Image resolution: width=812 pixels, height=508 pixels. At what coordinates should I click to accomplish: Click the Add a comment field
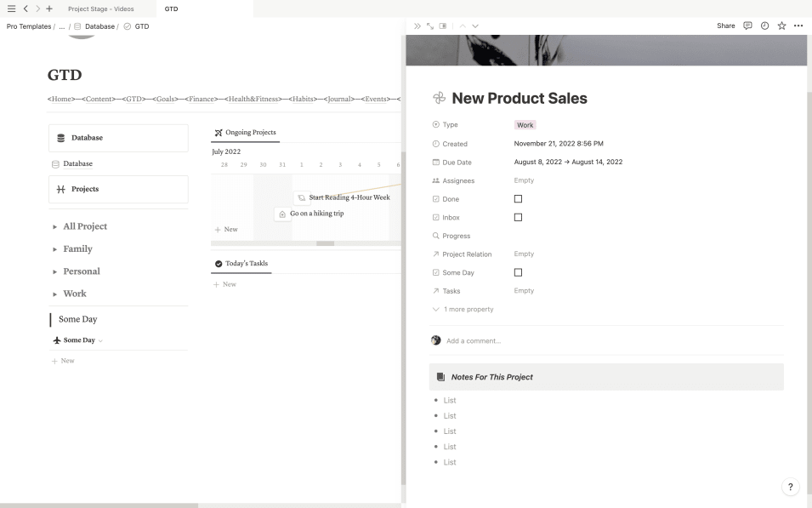pos(474,341)
